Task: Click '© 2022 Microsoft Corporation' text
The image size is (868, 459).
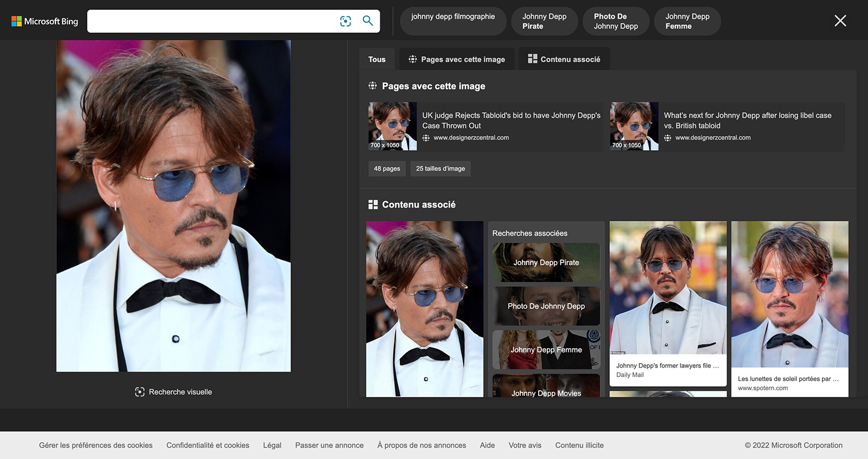Action: [x=793, y=445]
